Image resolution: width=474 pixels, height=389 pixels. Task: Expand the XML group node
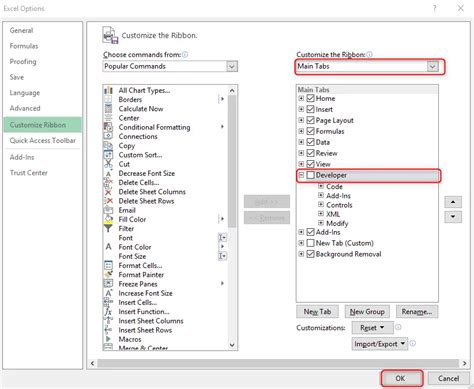coord(321,214)
